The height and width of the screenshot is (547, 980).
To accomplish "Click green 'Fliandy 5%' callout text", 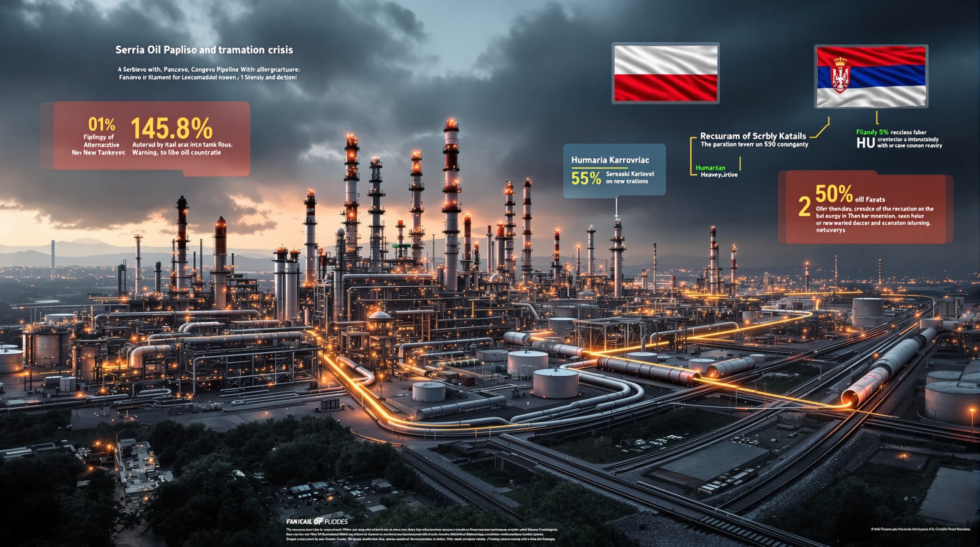I will (x=872, y=132).
